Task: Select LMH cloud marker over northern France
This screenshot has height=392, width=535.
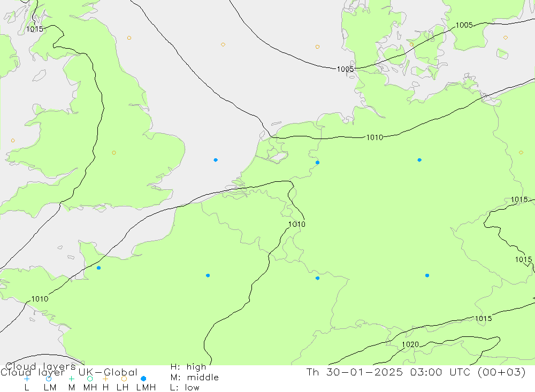Action: pyautogui.click(x=208, y=275)
